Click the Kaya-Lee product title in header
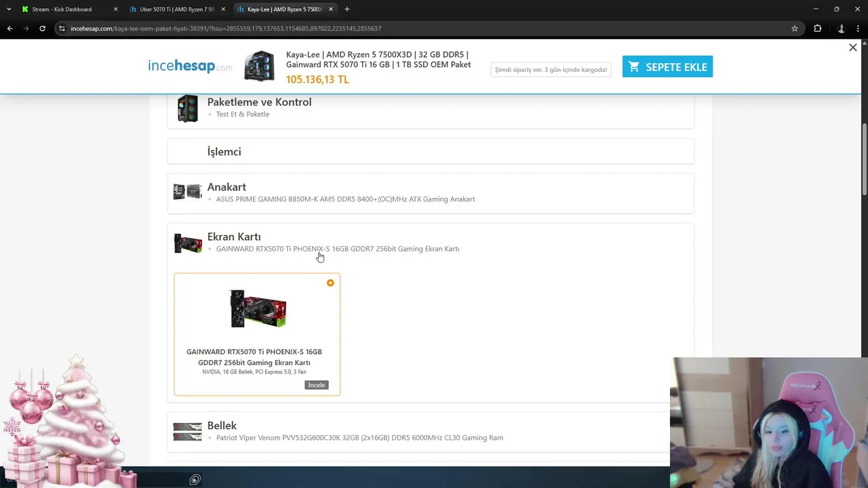This screenshot has height=488, width=868. click(x=378, y=60)
